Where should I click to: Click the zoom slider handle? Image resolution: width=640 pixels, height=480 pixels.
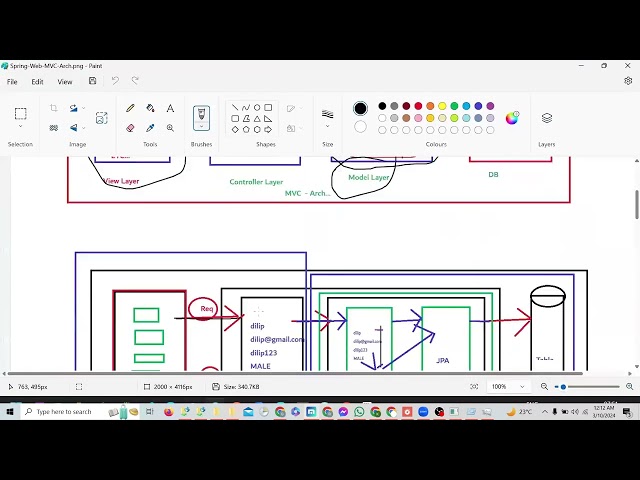pos(563,387)
